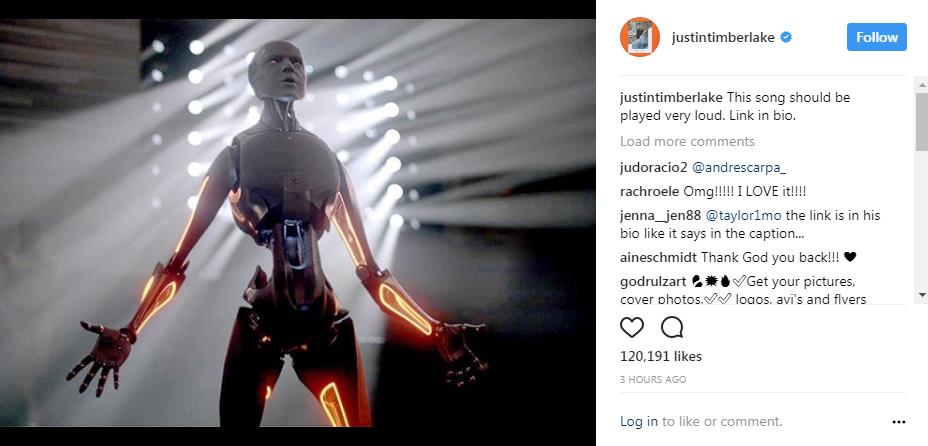Click the comments scrollbar up arrow
This screenshot has width=928, height=446.
click(x=921, y=86)
